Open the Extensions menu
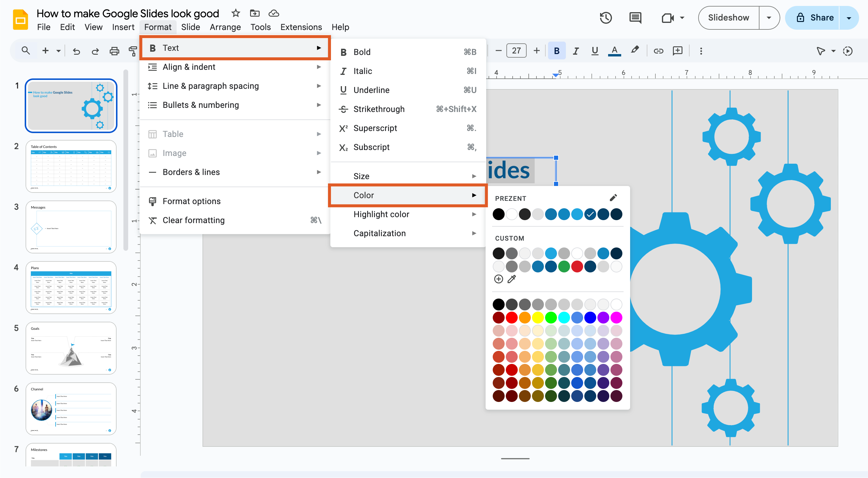The width and height of the screenshot is (868, 478). click(x=301, y=27)
